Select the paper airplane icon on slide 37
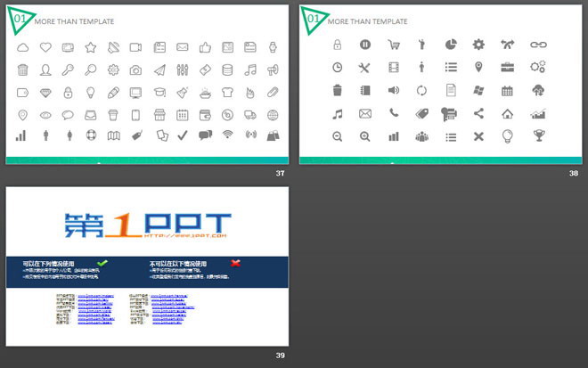This screenshot has height=368, width=588. click(159, 70)
